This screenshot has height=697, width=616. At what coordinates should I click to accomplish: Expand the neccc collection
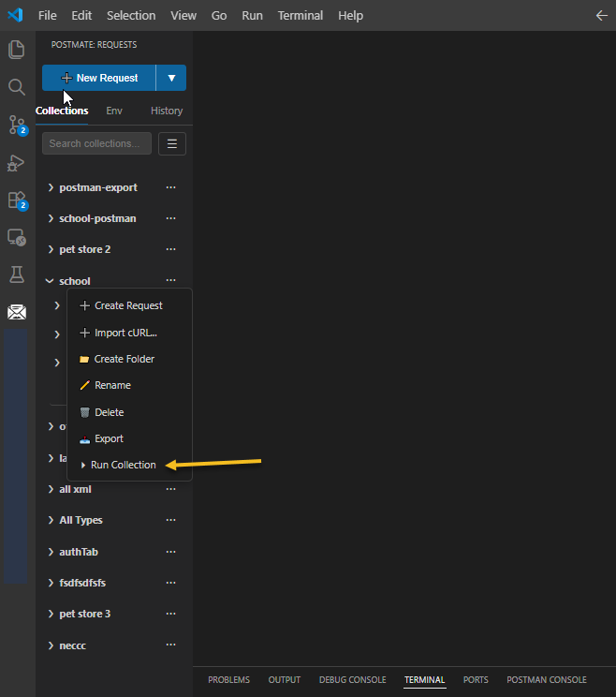pyautogui.click(x=51, y=645)
